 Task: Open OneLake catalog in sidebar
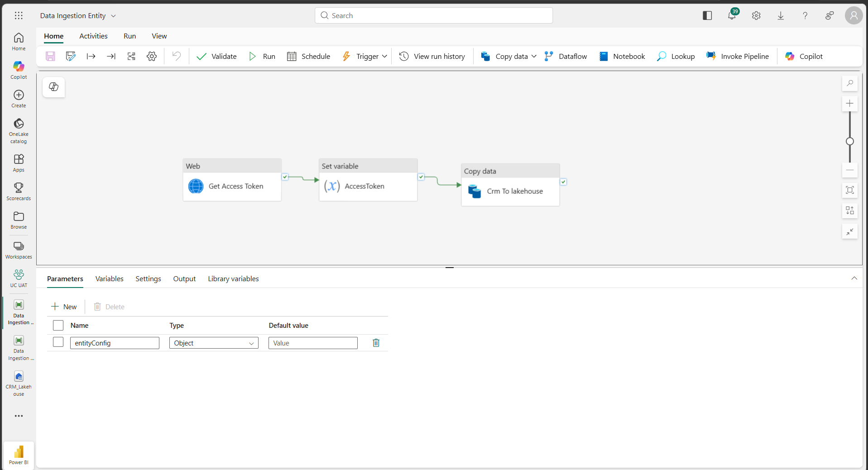pyautogui.click(x=19, y=131)
